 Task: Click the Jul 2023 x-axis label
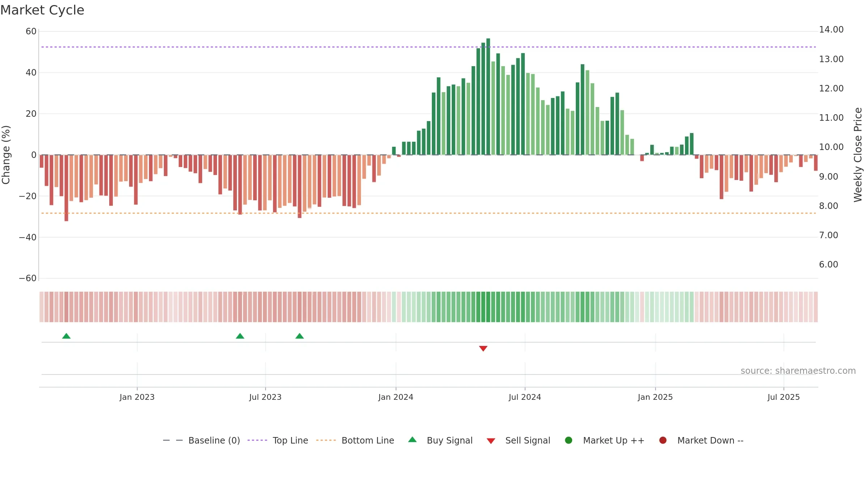(265, 397)
